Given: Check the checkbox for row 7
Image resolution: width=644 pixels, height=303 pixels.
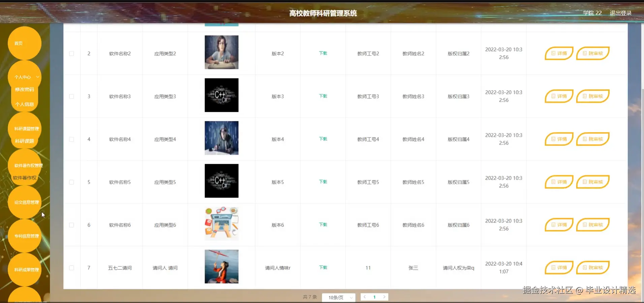Looking at the screenshot, I should coord(71,268).
